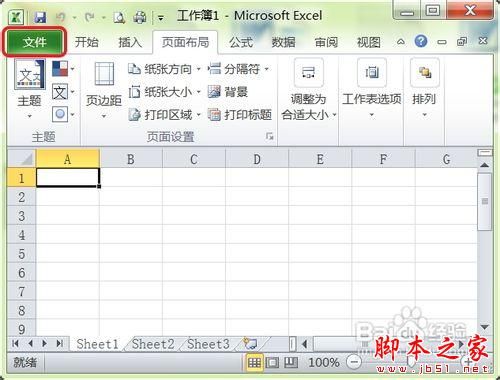Open the 数据 tab
This screenshot has height=380, width=500.
[x=283, y=42]
